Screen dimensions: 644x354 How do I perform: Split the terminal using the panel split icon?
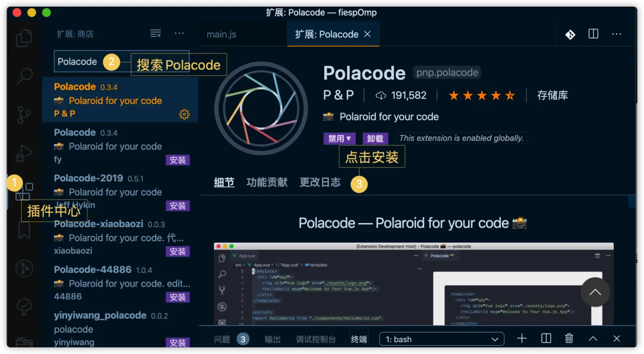(546, 338)
